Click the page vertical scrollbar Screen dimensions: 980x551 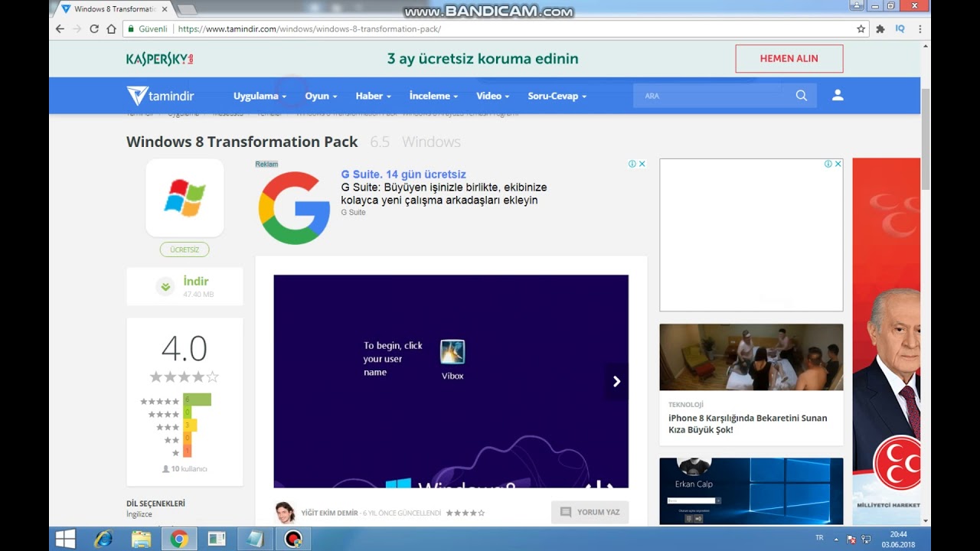pyautogui.click(x=926, y=140)
